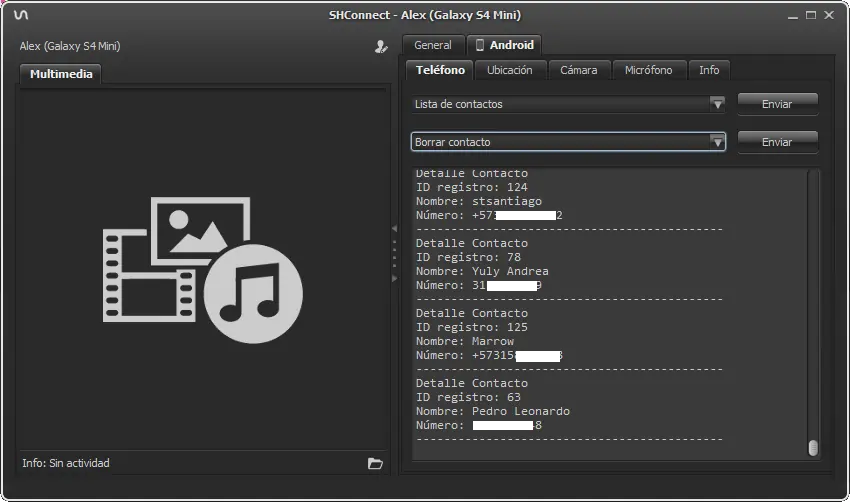
Task: Expand the Borrar contacto dropdown arrow
Action: click(x=717, y=143)
